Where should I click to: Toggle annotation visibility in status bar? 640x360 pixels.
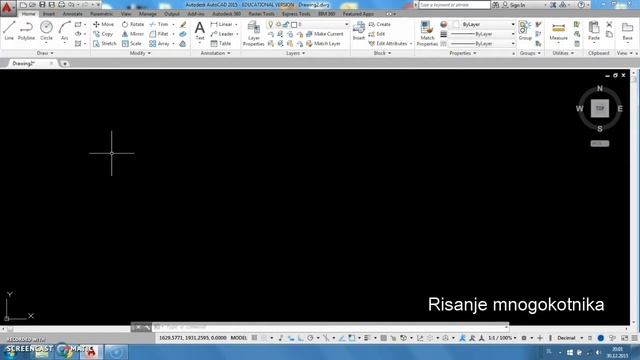(x=462, y=338)
